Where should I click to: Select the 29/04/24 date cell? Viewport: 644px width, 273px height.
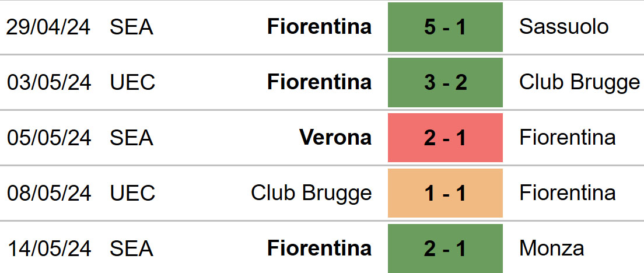[48, 27]
